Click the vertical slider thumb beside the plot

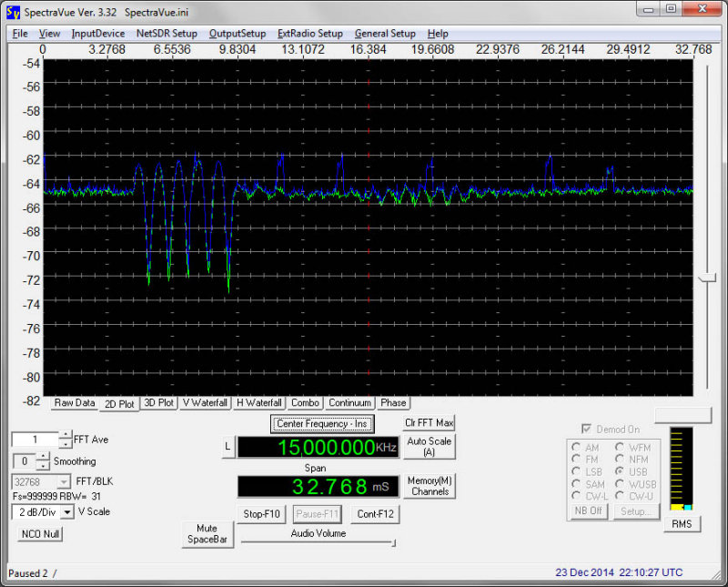(x=707, y=278)
